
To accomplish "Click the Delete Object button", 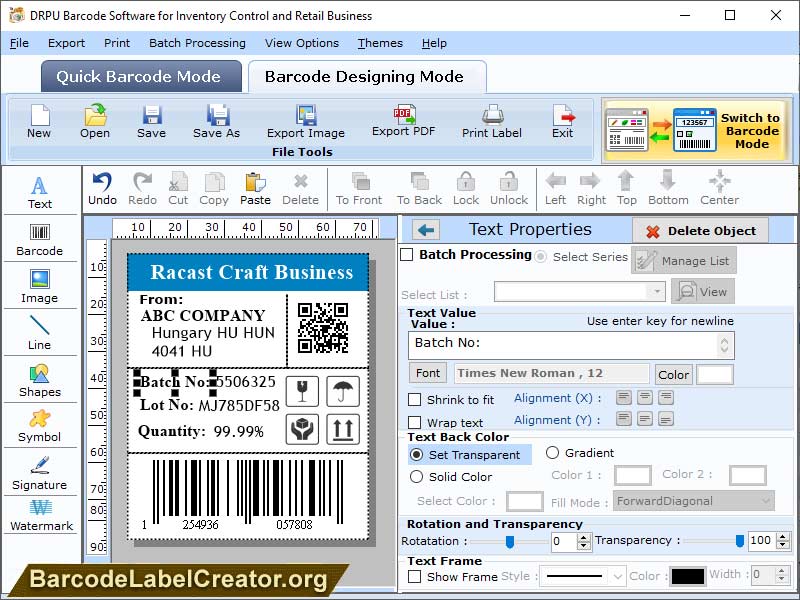I will (x=702, y=229).
